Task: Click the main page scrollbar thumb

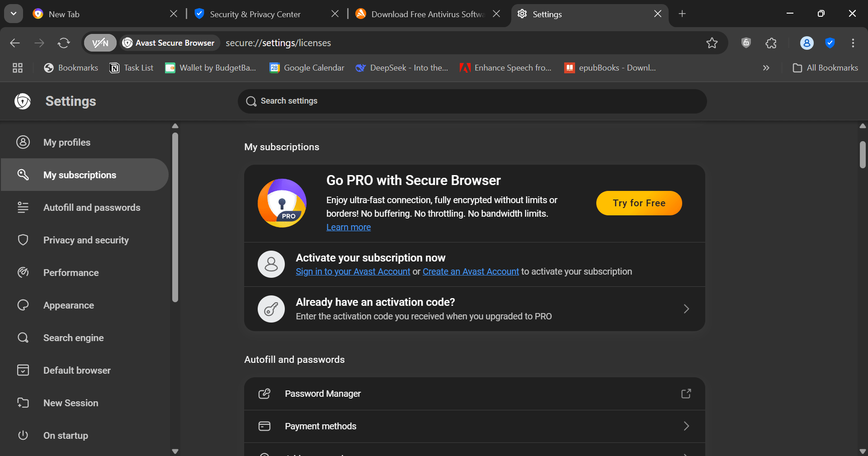Action: pos(863,154)
